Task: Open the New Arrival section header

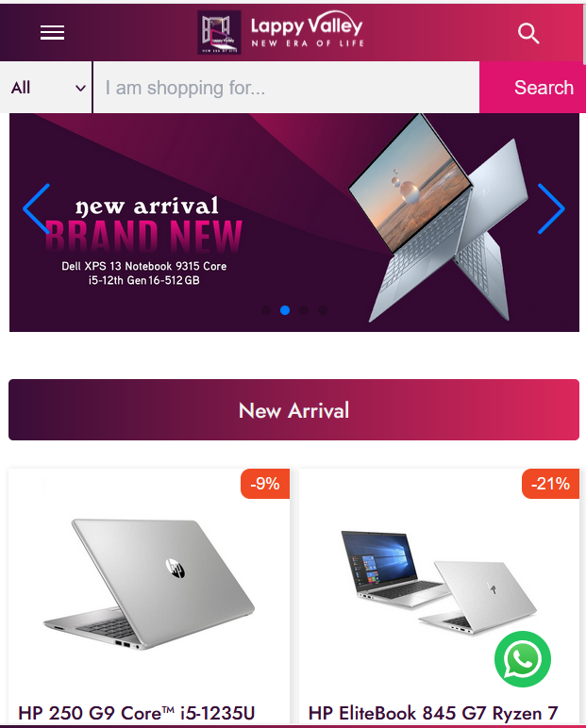Action: 293,410
